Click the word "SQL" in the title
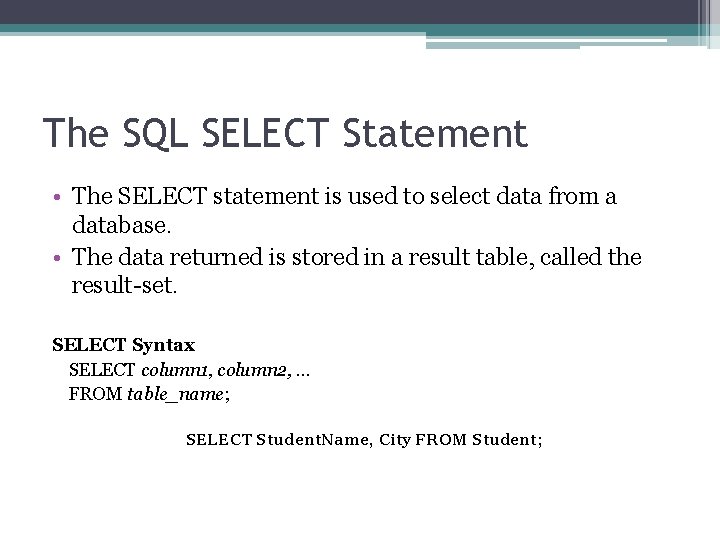Viewport: 720px width, 540px height. 155,134
